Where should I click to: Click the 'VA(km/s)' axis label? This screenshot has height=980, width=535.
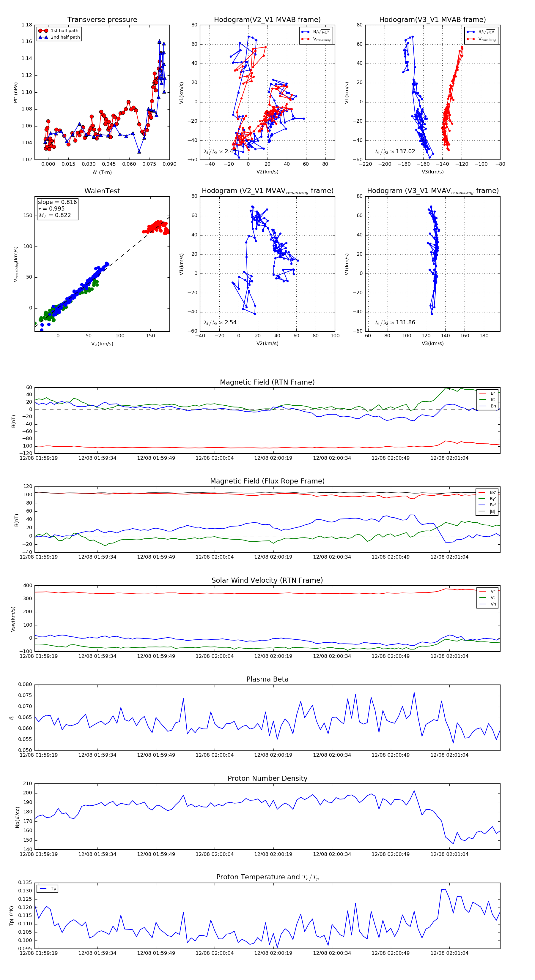click(x=102, y=344)
